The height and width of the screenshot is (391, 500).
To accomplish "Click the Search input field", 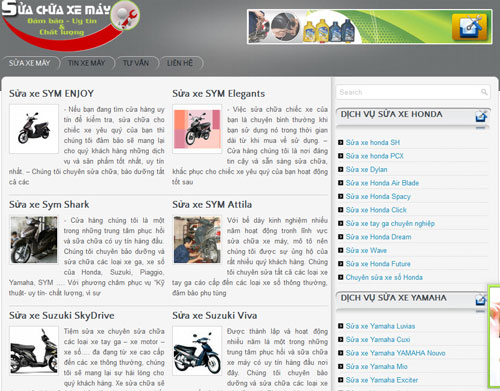I will pyautogui.click(x=413, y=92).
